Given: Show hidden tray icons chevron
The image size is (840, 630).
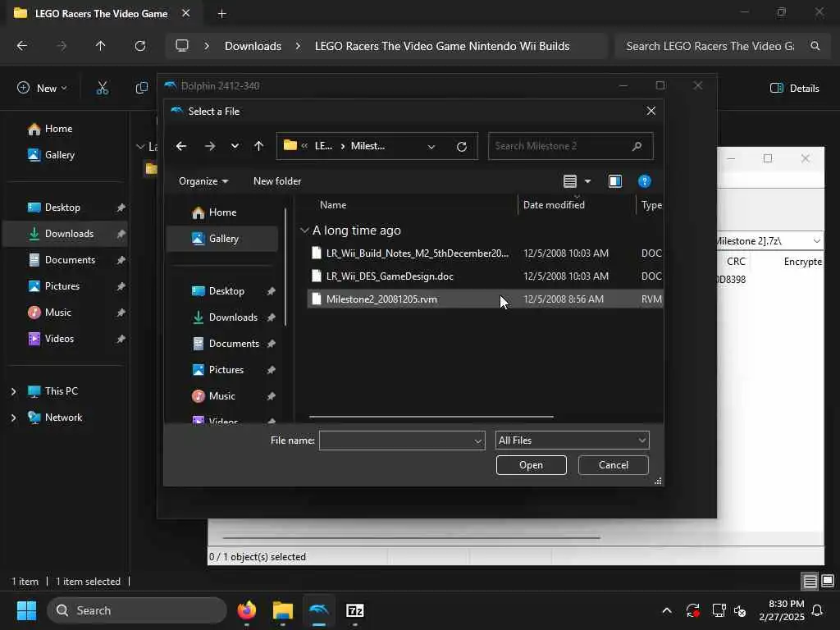Looking at the screenshot, I should point(667,610).
